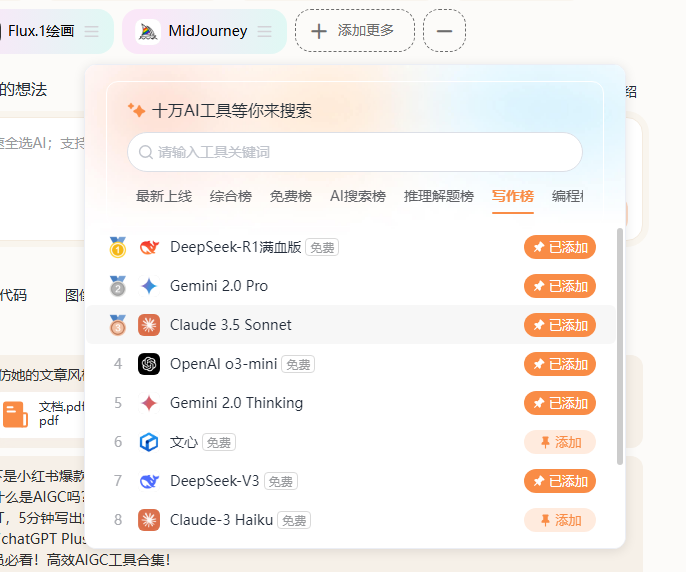Click the 免费 tag on DeepSeek-R1满血版
The height and width of the screenshot is (572, 686).
322,248
